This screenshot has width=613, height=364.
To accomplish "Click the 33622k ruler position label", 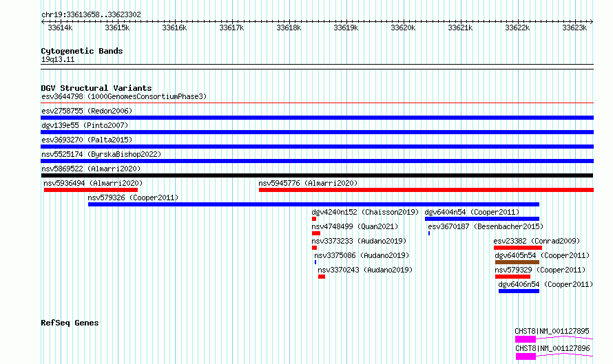I will (517, 28).
